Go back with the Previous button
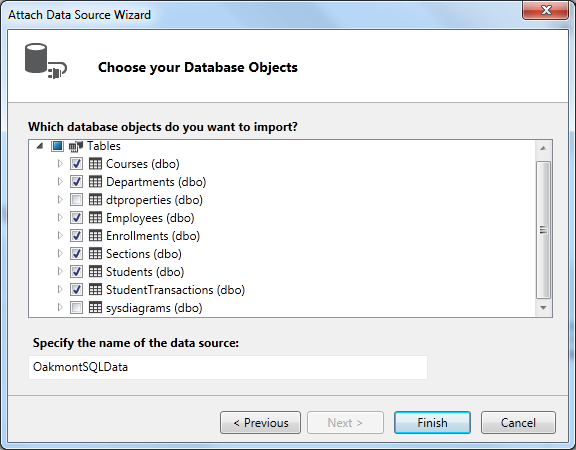The image size is (576, 450). (x=260, y=422)
